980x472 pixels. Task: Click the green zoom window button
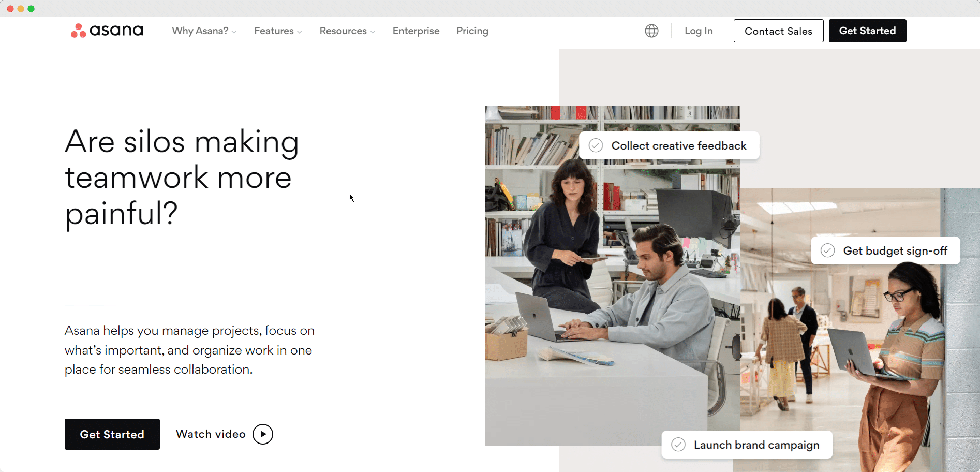point(31,8)
